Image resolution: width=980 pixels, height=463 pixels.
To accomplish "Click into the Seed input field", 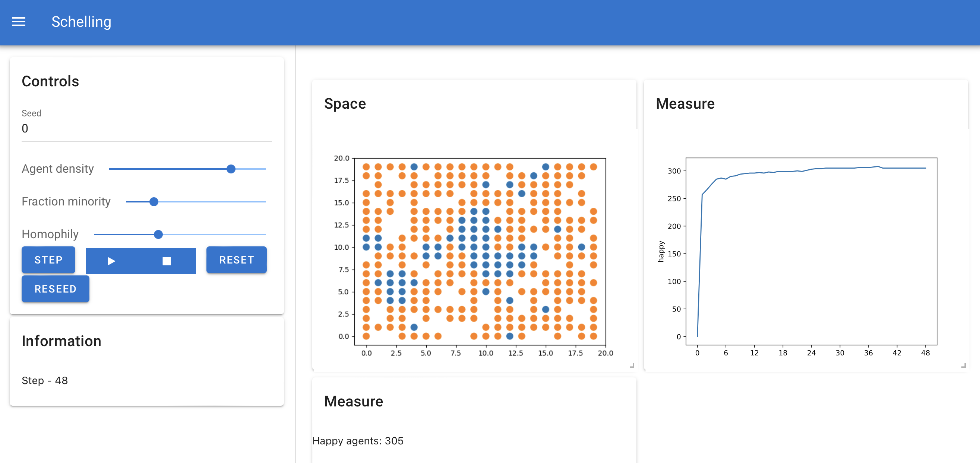I will tap(147, 128).
